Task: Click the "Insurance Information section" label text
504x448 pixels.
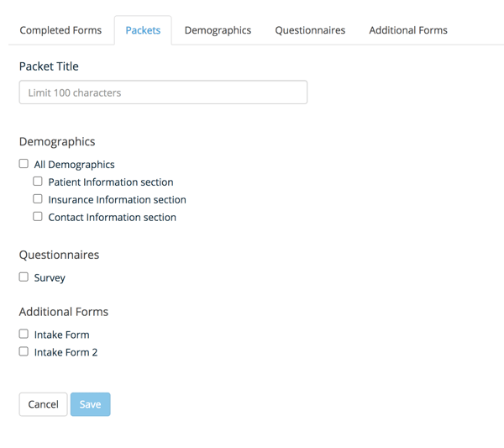Action: (117, 200)
